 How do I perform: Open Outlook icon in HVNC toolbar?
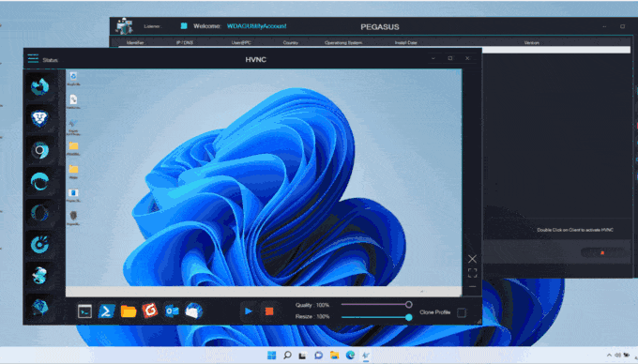(172, 311)
